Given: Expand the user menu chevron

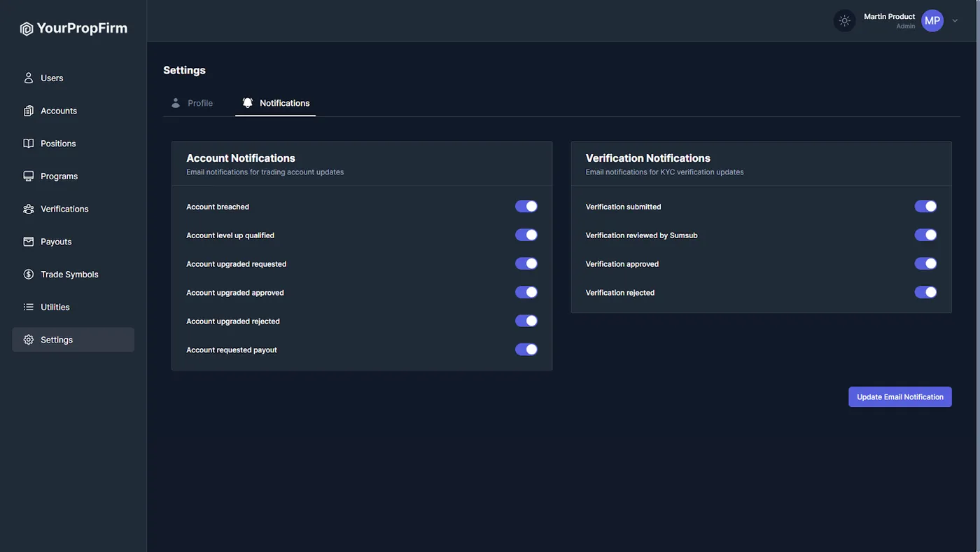Looking at the screenshot, I should 955,21.
